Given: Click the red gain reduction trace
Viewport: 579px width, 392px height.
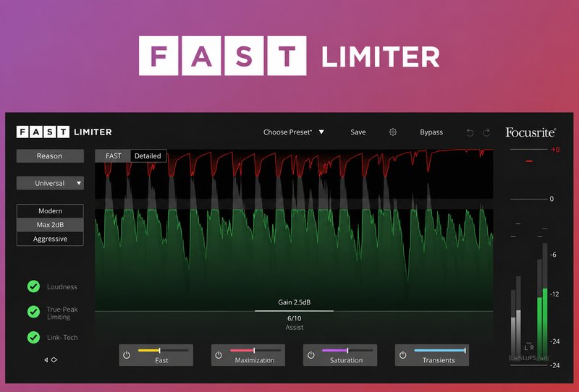Looking at the screenshot, I should click(x=294, y=163).
